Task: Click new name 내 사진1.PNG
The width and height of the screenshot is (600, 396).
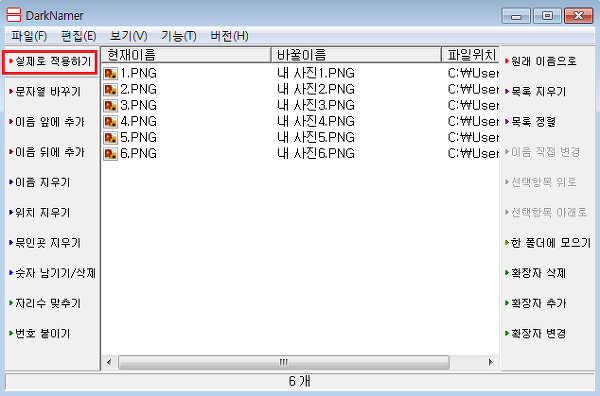Action: click(316, 73)
